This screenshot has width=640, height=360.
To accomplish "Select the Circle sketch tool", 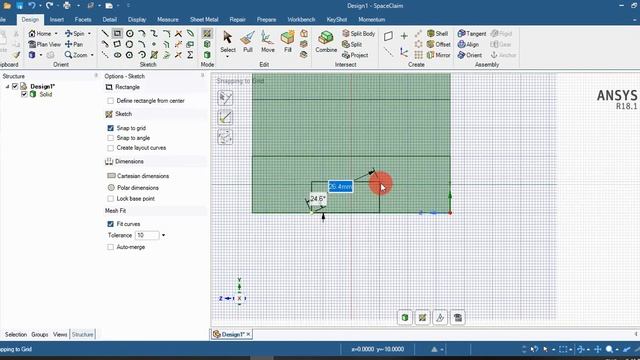I will click(x=129, y=33).
